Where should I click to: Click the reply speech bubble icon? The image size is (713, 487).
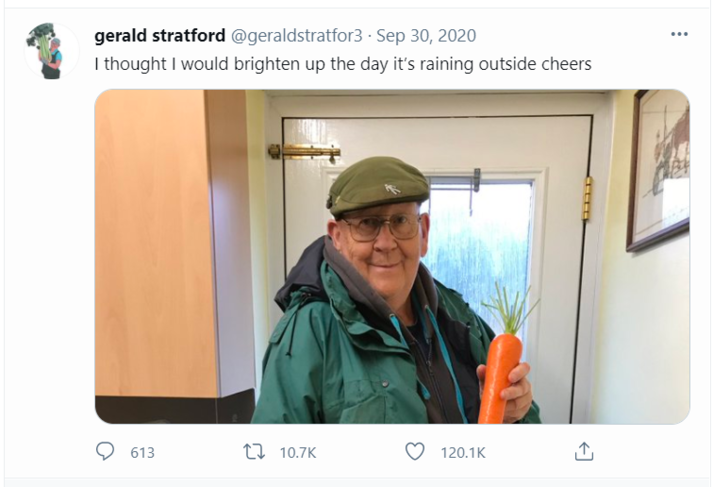[105, 452]
